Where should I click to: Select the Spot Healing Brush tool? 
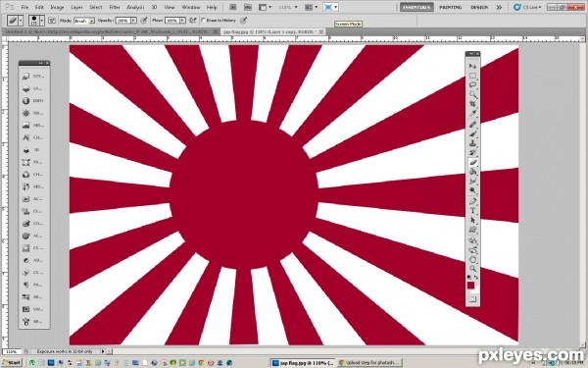pyautogui.click(x=472, y=125)
